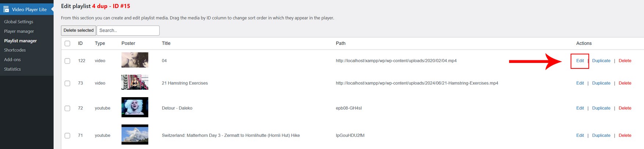Focus the Search input field
The height and width of the screenshot is (149, 644).
pos(128,31)
